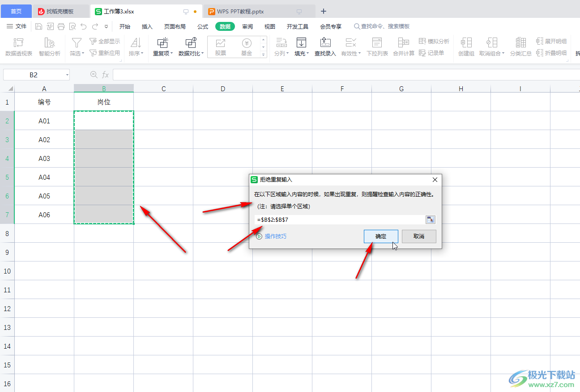
Task: Switch to the WPS PPT教程.pptx tab
Action: point(259,11)
